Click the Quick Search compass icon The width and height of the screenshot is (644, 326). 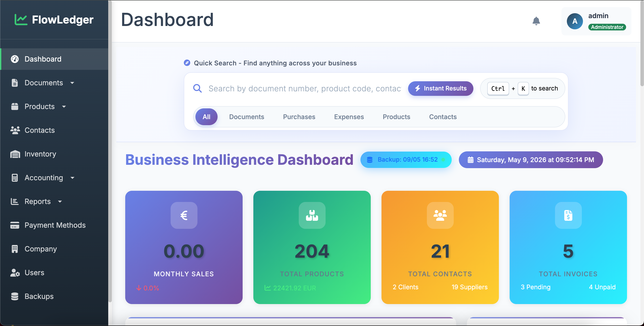(187, 63)
